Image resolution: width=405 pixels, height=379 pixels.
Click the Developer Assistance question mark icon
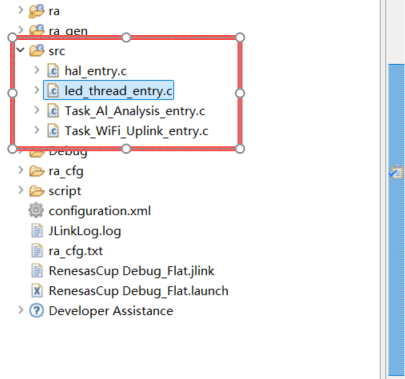[x=36, y=311]
